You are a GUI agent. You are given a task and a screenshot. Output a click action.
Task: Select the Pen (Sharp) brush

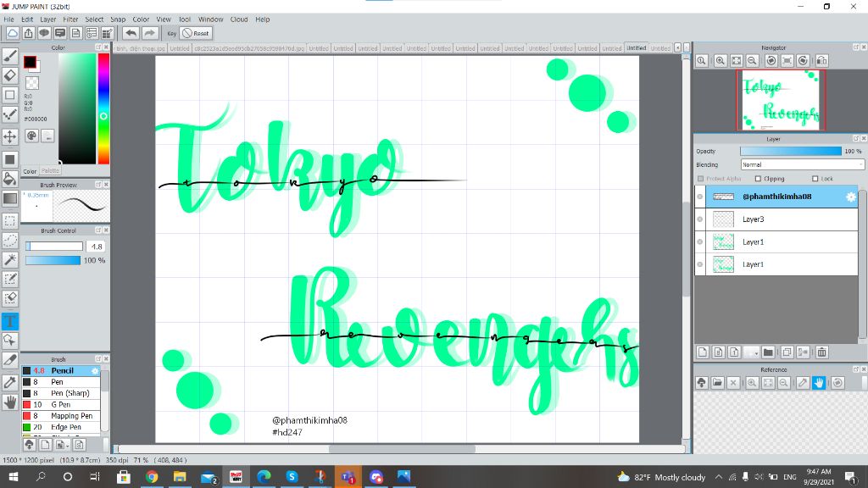click(61, 393)
